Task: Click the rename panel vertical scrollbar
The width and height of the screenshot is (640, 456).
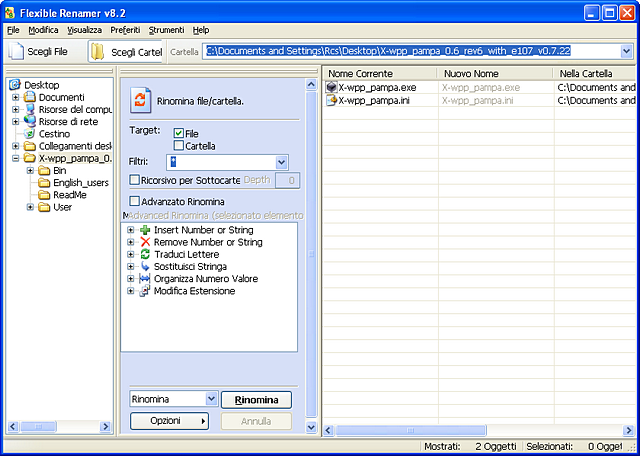Action: click(311, 254)
